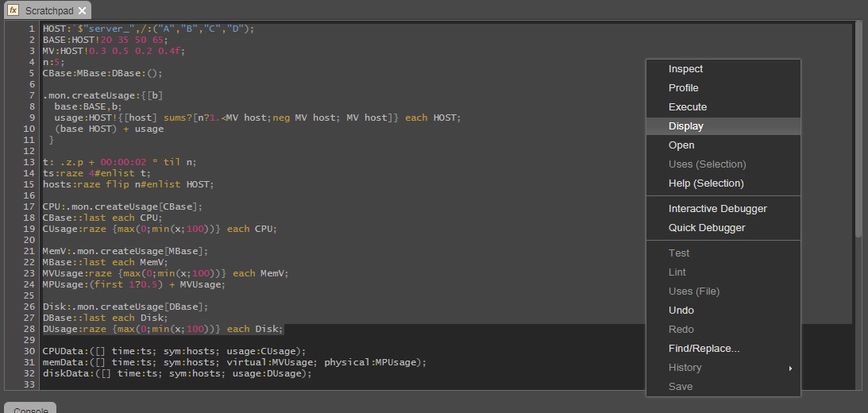Select the Scratchpad tab
The width and height of the screenshot is (868, 413).
[47, 10]
